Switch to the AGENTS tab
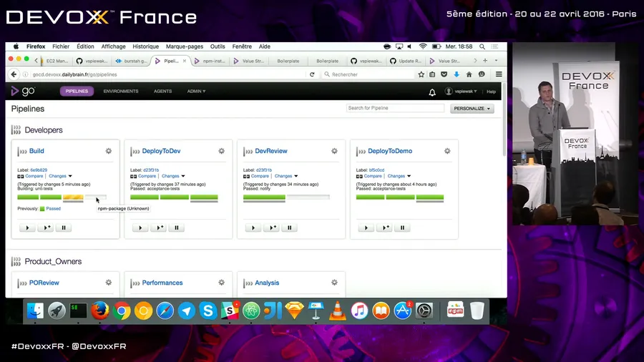Screen dimensions: 644x362 [x=162, y=91]
